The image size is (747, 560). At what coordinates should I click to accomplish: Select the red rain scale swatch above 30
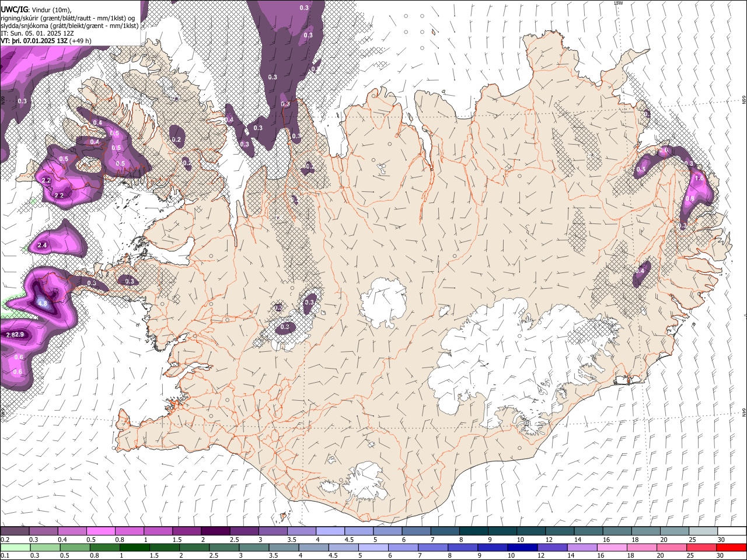point(731,547)
